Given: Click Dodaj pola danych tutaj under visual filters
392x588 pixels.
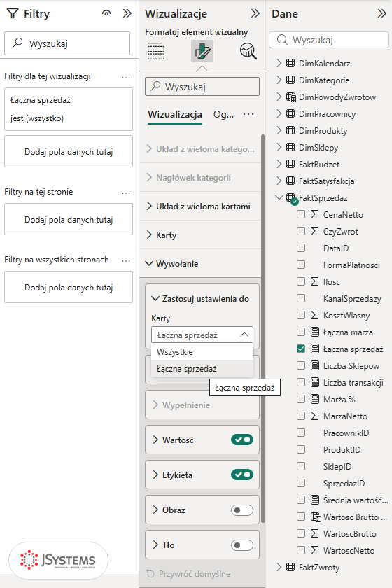Looking at the screenshot, I should click(69, 151).
